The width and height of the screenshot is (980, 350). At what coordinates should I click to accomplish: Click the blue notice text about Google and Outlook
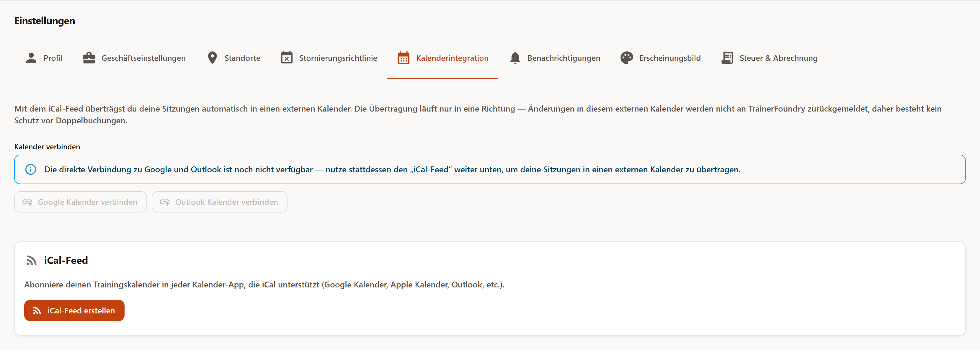coord(392,170)
